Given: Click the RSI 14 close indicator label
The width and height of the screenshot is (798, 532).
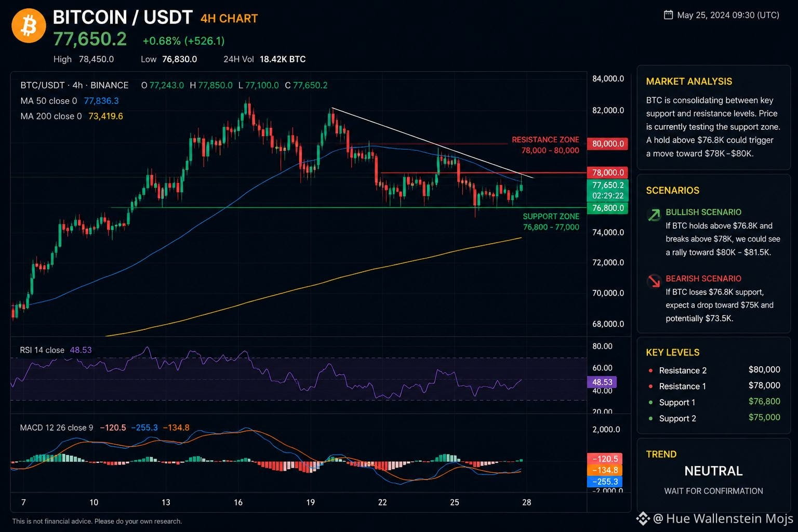Looking at the screenshot, I should coord(42,350).
